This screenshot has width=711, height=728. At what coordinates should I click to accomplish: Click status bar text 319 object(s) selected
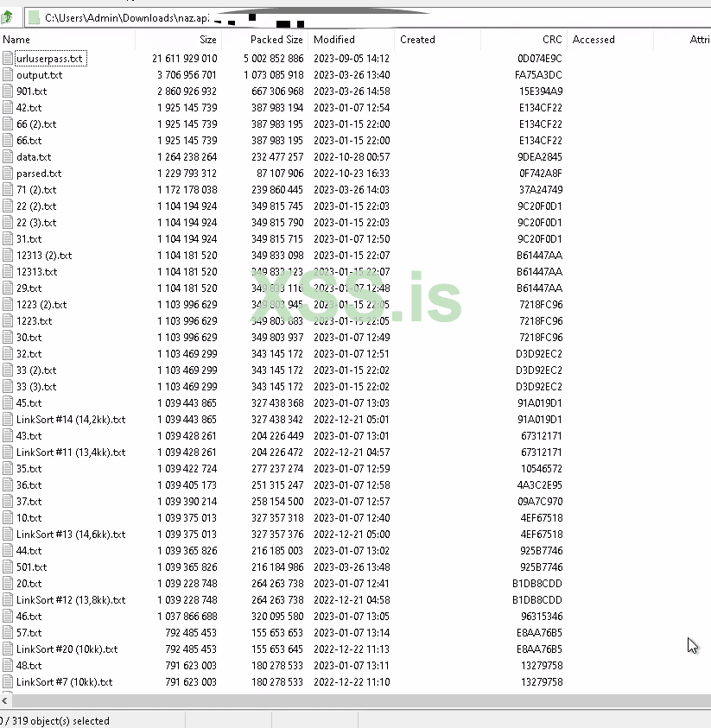[60, 720]
